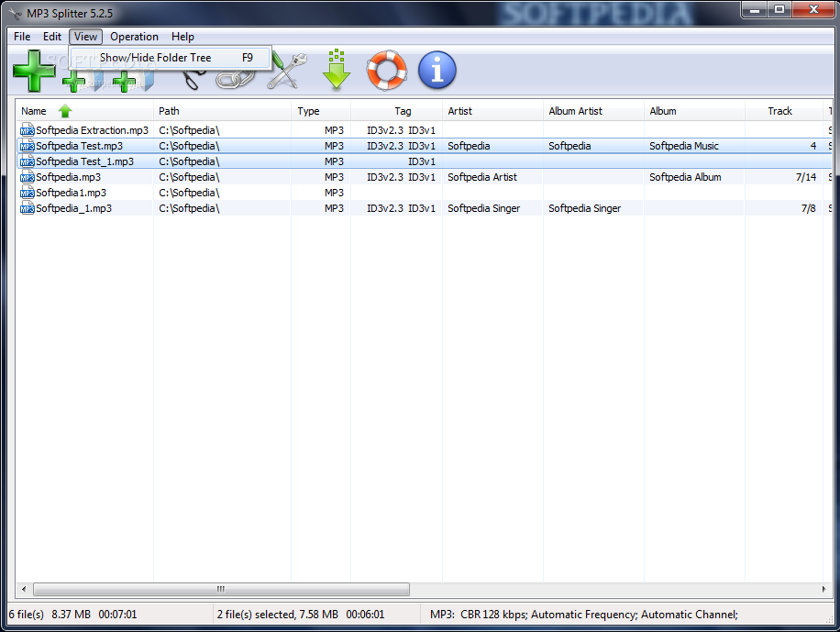Open the Edit menu
The height and width of the screenshot is (632, 840).
click(52, 37)
